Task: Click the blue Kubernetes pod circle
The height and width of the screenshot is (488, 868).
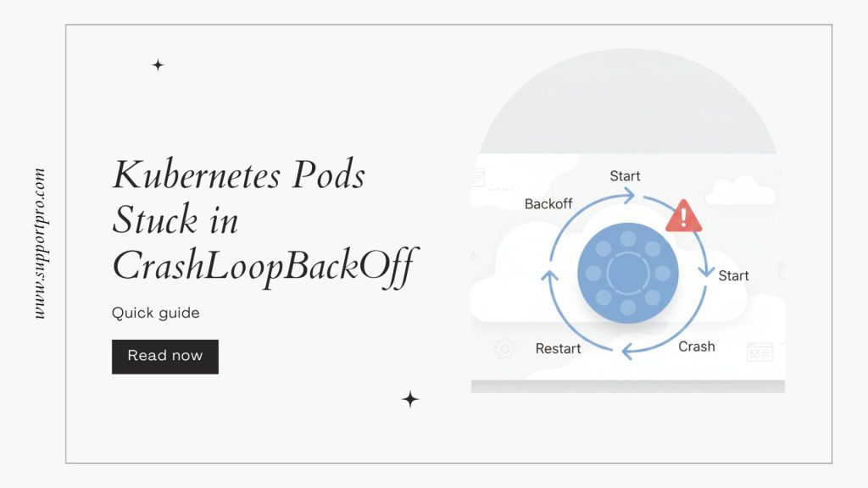Action: (x=627, y=273)
